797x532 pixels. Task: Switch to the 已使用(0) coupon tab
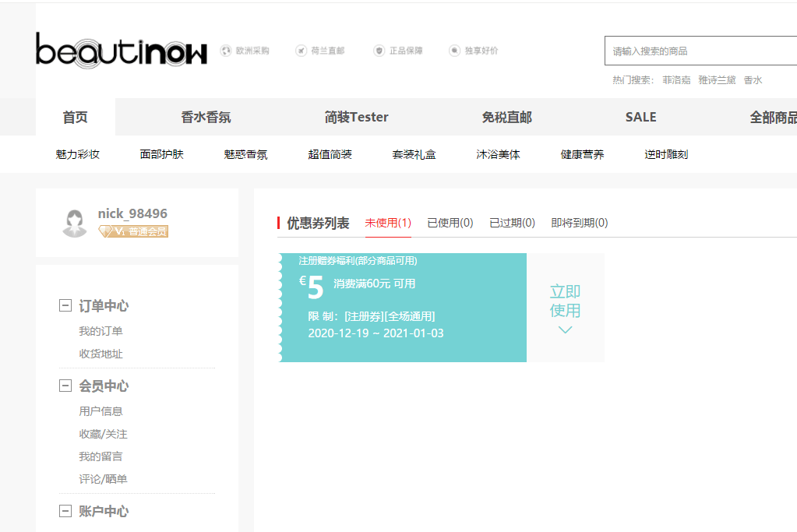click(x=450, y=223)
